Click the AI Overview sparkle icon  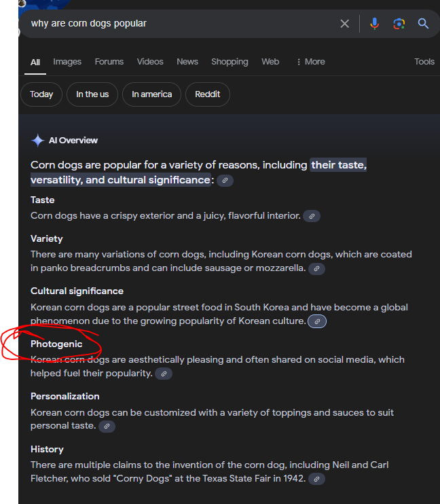(37, 141)
